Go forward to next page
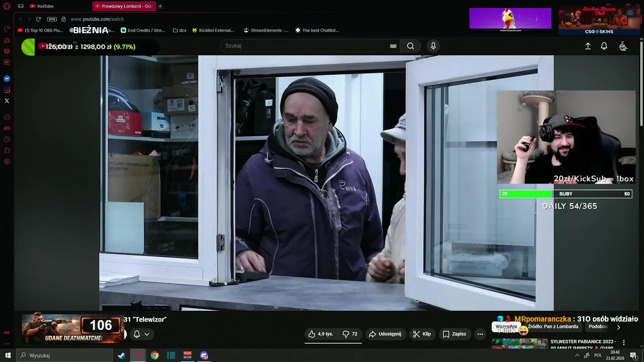The image size is (644, 362). pos(29,19)
